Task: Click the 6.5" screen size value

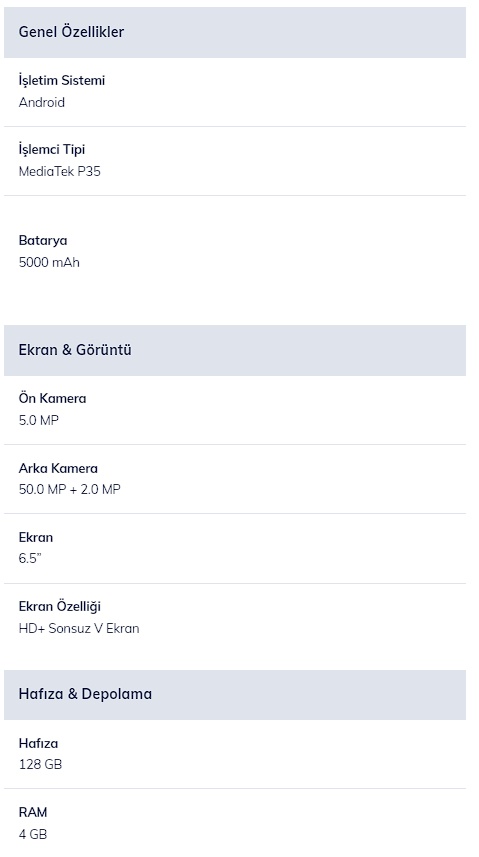Action: [30, 559]
